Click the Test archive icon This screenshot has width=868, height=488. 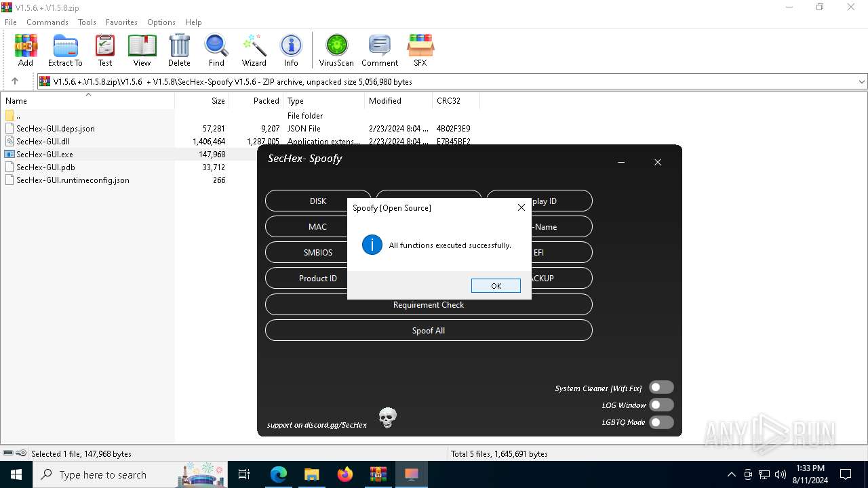click(105, 51)
